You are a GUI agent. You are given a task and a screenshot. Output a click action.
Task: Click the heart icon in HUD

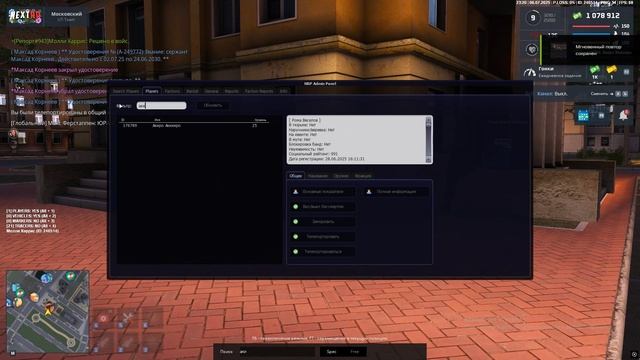pos(531,49)
